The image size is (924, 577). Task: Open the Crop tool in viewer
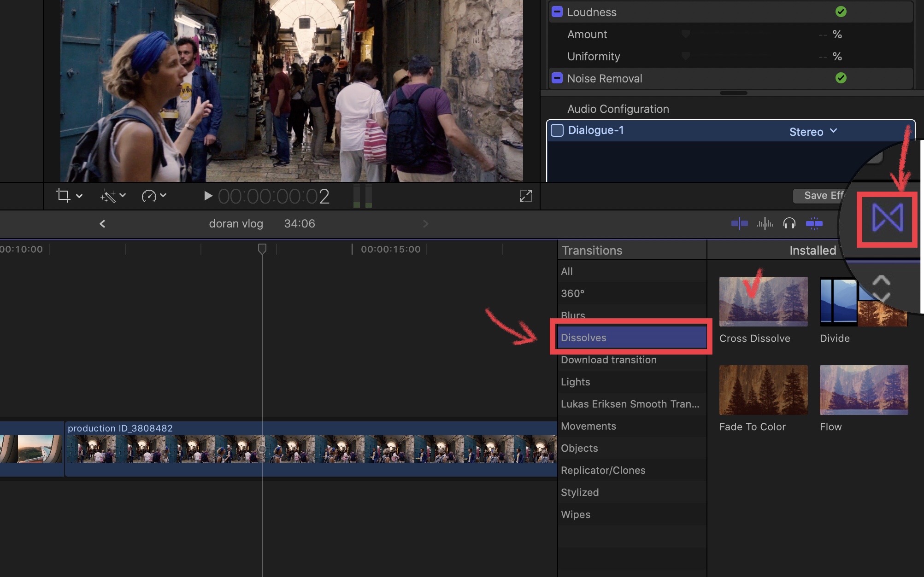[63, 196]
